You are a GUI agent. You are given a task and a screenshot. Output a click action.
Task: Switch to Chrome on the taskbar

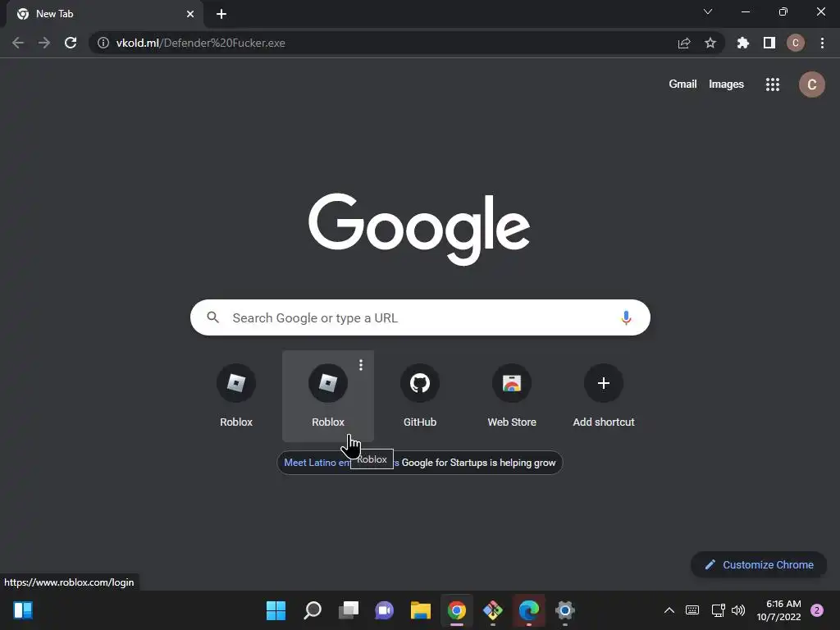click(456, 610)
